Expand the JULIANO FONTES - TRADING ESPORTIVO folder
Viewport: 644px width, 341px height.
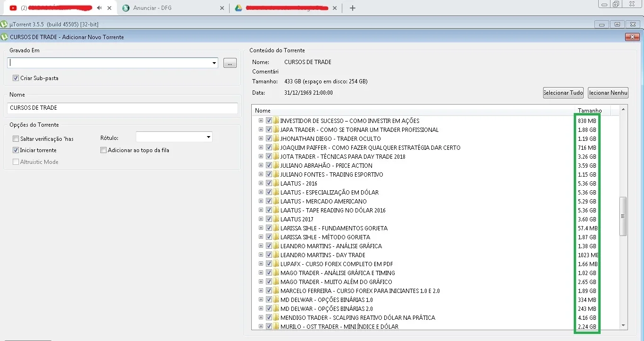261,174
